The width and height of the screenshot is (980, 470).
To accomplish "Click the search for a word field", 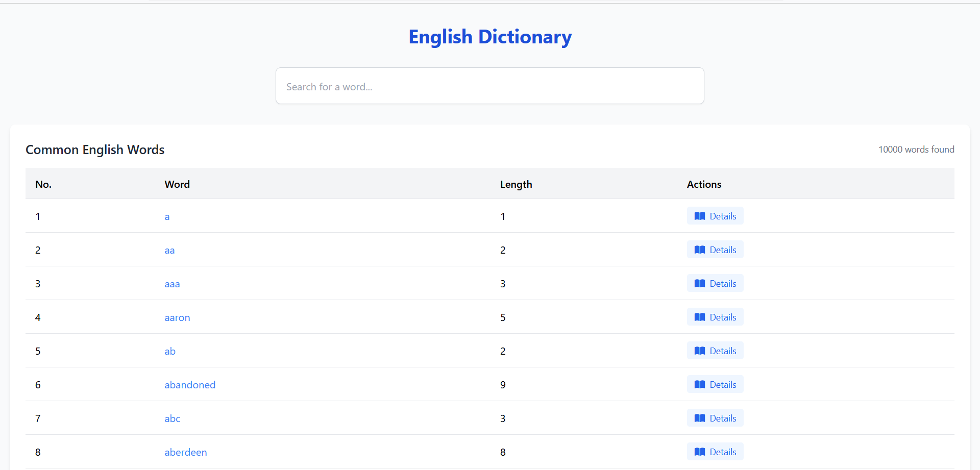I will point(490,86).
